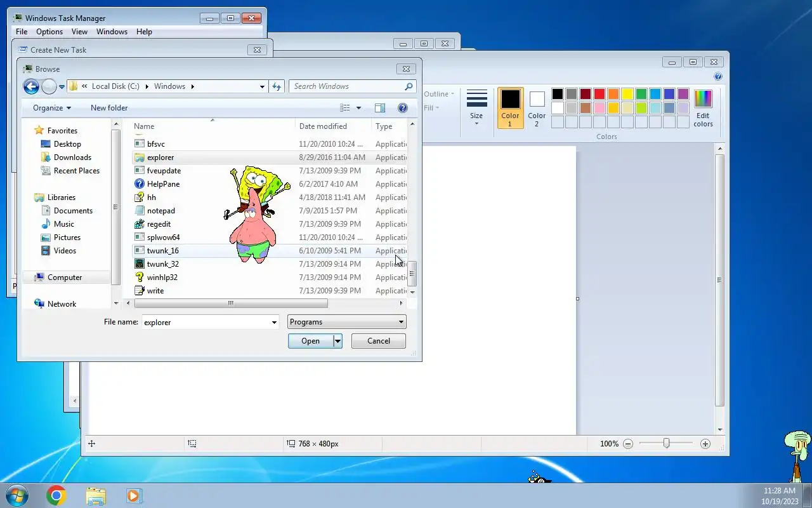Select the yellow color swatch in Paint

tap(627, 94)
